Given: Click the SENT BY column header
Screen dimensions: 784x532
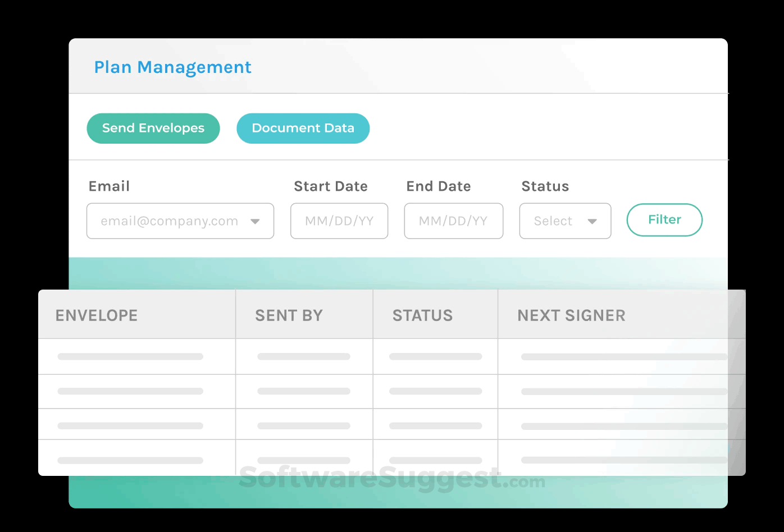Looking at the screenshot, I should coord(289,315).
